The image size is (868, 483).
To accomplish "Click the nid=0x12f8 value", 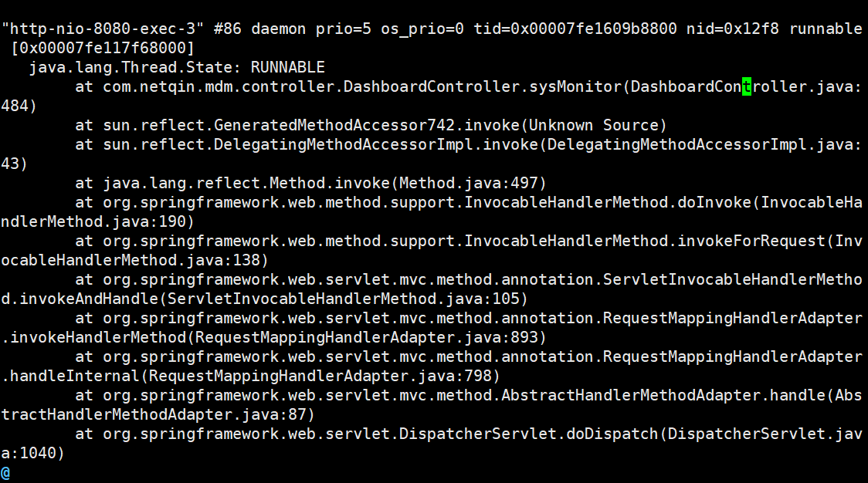I will tap(732, 29).
